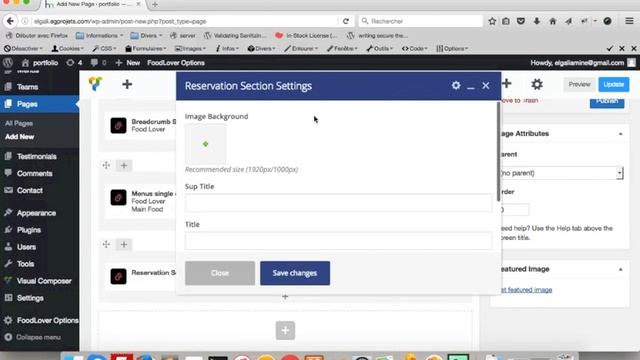Open the browser hamburger menu
The height and width of the screenshot is (360, 640).
click(629, 21)
